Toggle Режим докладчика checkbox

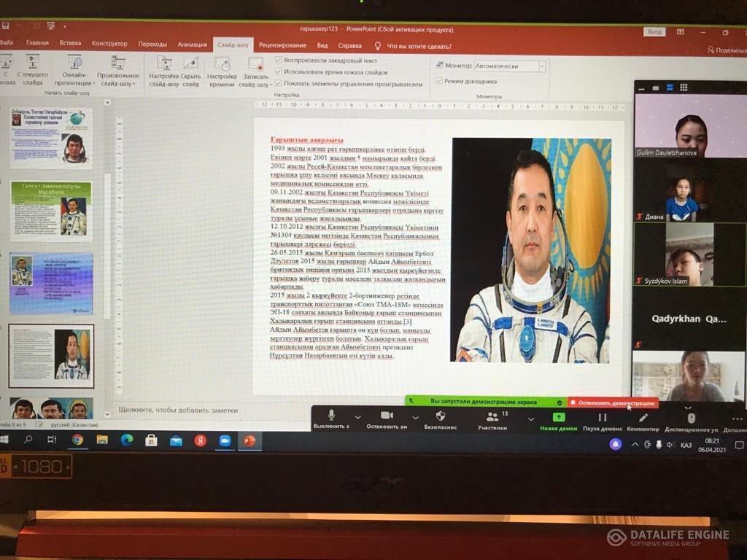[439, 81]
